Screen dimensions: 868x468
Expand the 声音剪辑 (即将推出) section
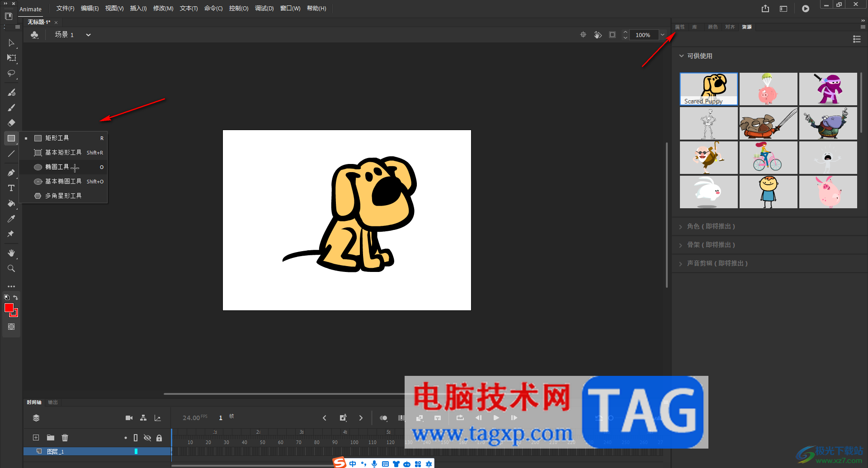pos(681,264)
